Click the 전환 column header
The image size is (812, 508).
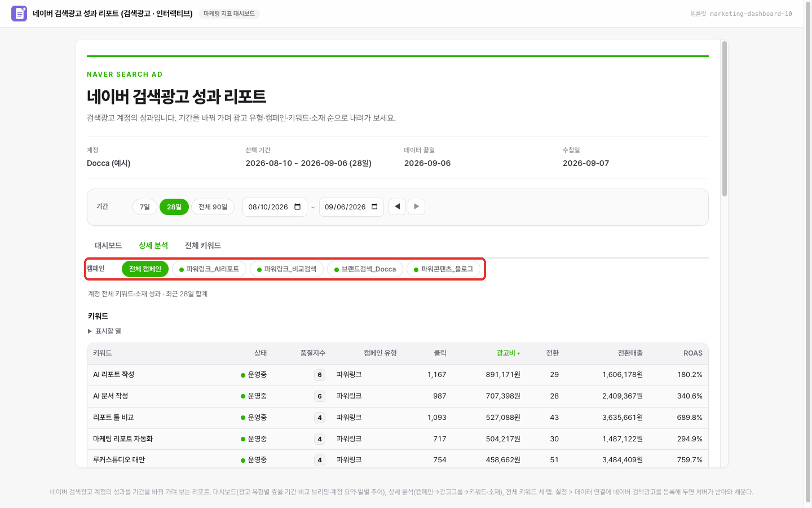coord(553,353)
